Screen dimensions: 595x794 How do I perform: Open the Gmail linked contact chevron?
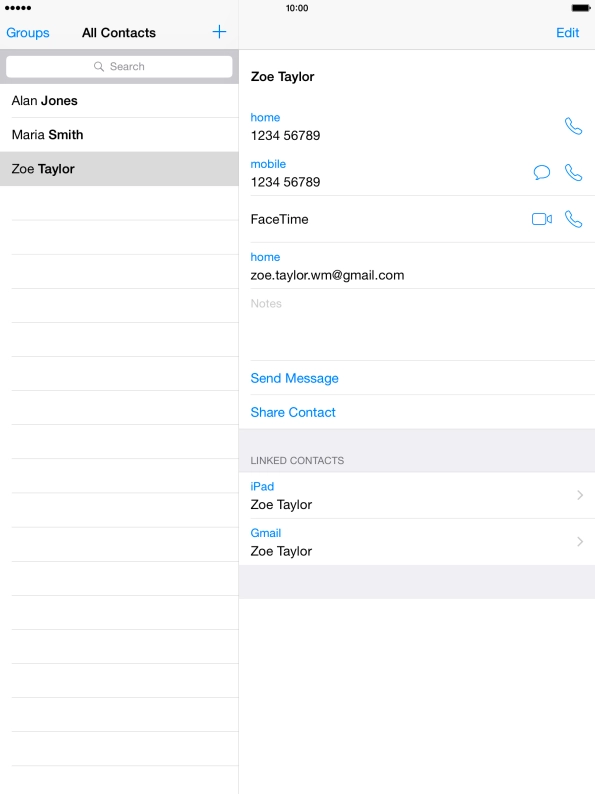pos(580,542)
